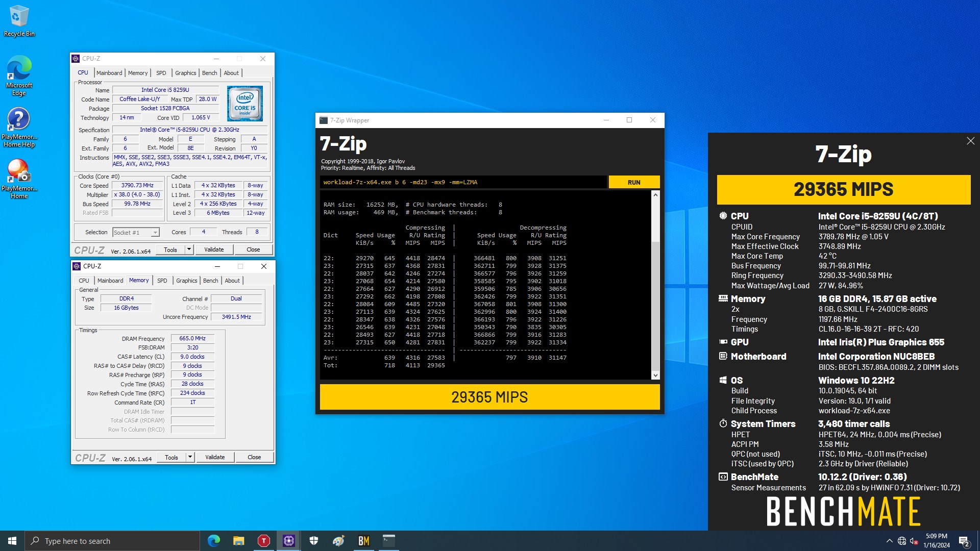Click the muted volume tray icon
Image resolution: width=980 pixels, height=551 pixels.
914,541
